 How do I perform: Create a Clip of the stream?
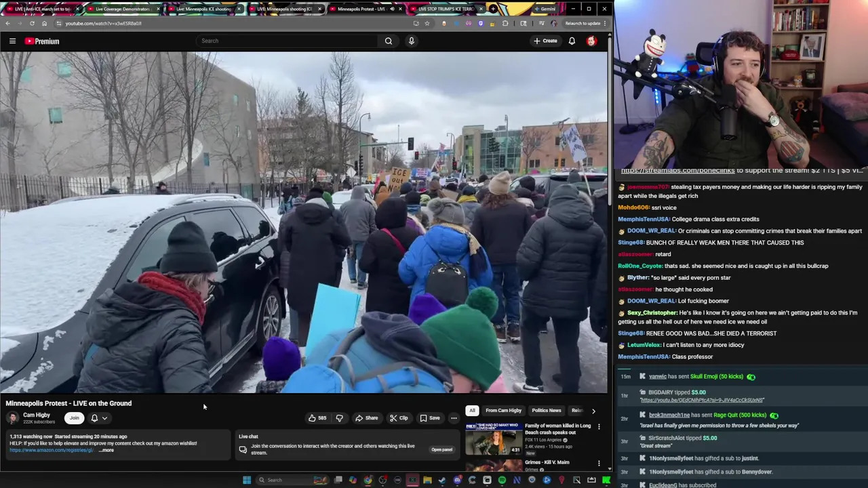pos(399,418)
